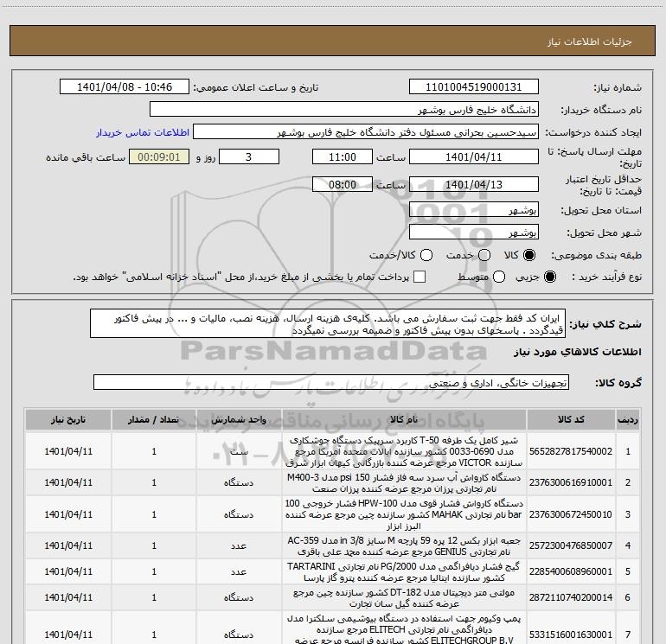Click the TARTARINI PG/2000 pressure gauge item name
666x644 pixels.
404,572
